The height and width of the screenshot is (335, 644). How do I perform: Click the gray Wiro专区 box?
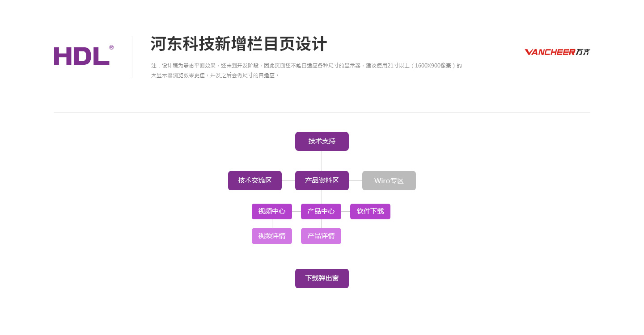[389, 180]
